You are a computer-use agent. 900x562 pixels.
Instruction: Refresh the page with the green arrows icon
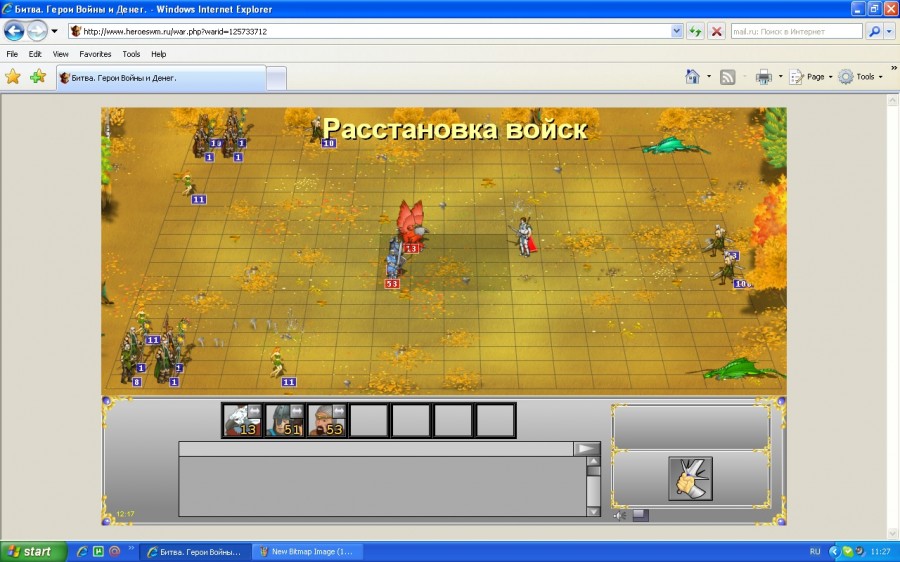tap(696, 32)
